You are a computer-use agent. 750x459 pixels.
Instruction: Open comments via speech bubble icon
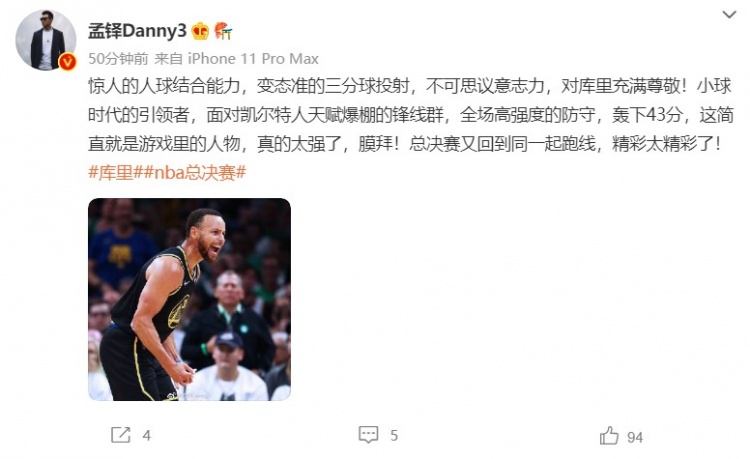368,435
